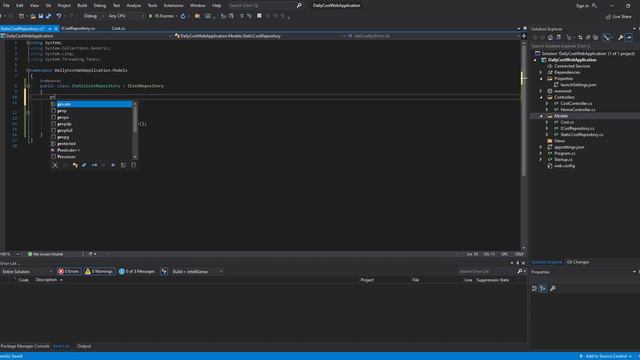The image size is (640, 360).
Task: Collapse the Properties folder node
Action: pyautogui.click(x=541, y=78)
